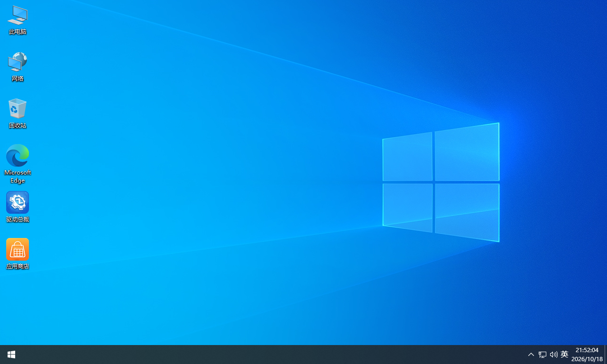
Task: Click the Show desktop strip at taskbar edge
Action: [x=606, y=355]
